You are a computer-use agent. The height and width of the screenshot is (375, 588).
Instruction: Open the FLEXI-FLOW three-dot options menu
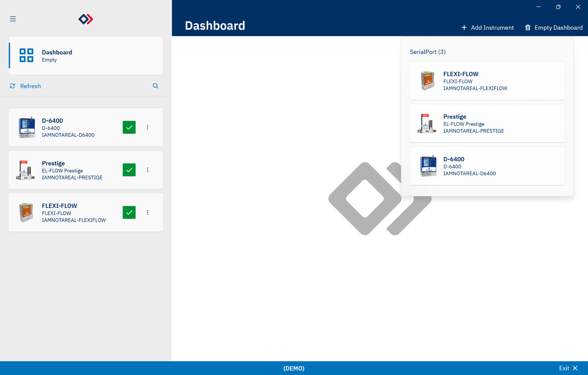click(x=148, y=213)
